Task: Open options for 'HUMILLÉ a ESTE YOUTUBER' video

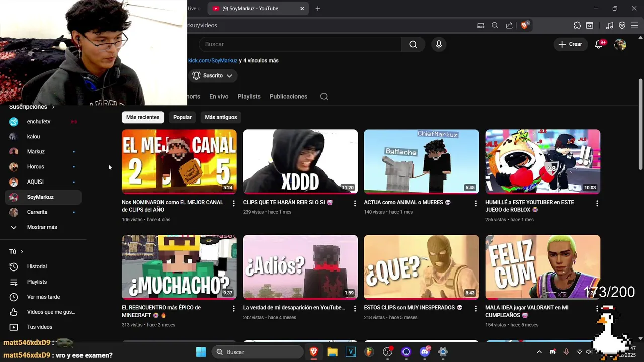Action: [597, 203]
